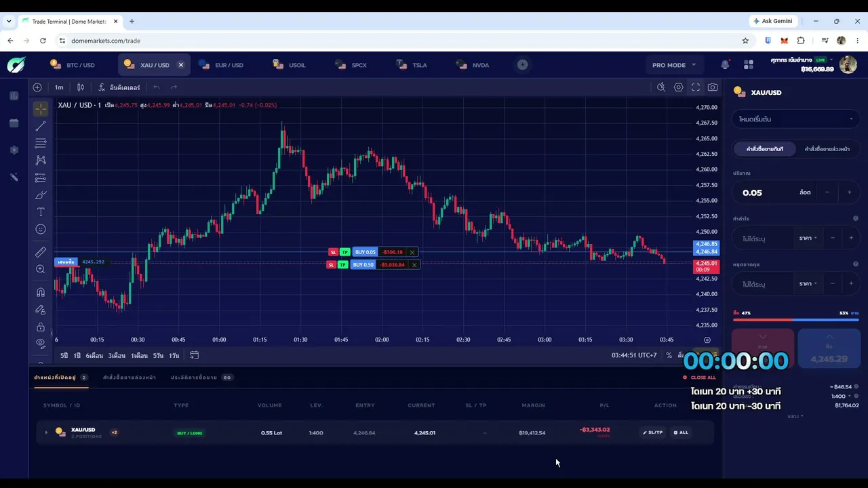The width and height of the screenshot is (868, 488).
Task: Open the calendar icon in left sidebar
Action: pos(14,123)
